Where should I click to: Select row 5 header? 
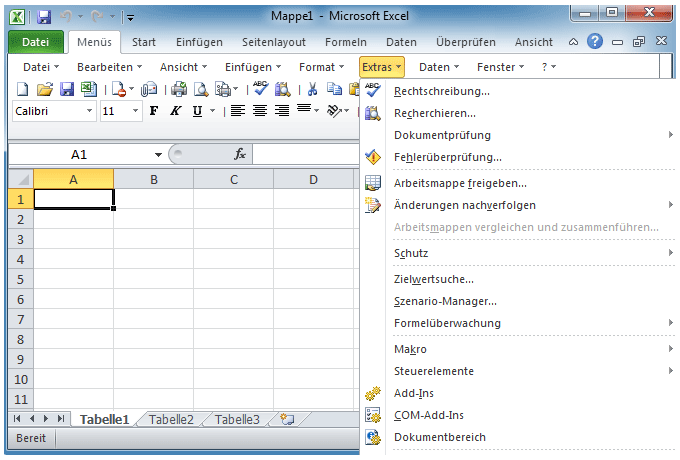[x=20, y=279]
